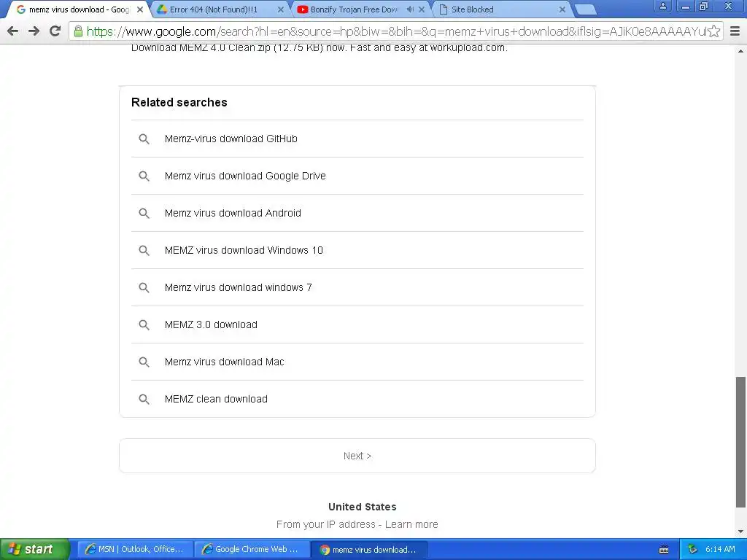Close the Error 404 tab
This screenshot has height=560, width=747.
click(x=281, y=9)
